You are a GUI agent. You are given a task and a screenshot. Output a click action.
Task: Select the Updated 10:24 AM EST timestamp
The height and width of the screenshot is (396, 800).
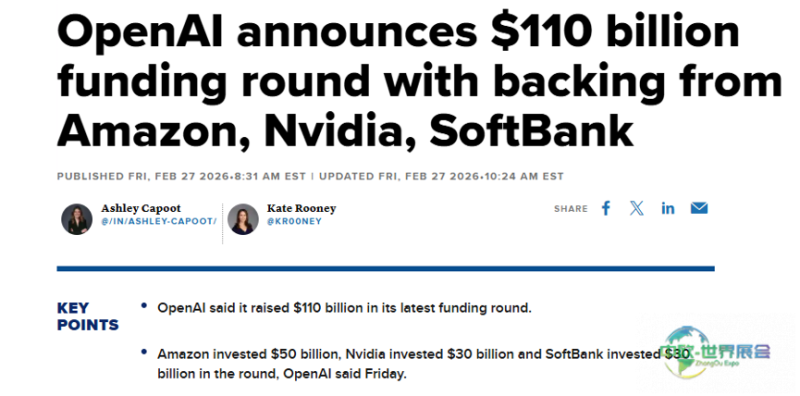click(441, 177)
